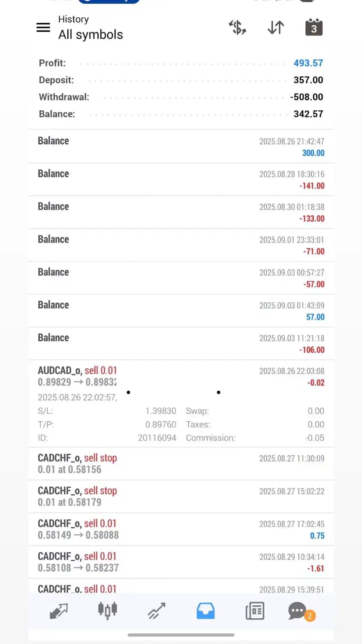Open the calendar date range picker

tap(314, 28)
